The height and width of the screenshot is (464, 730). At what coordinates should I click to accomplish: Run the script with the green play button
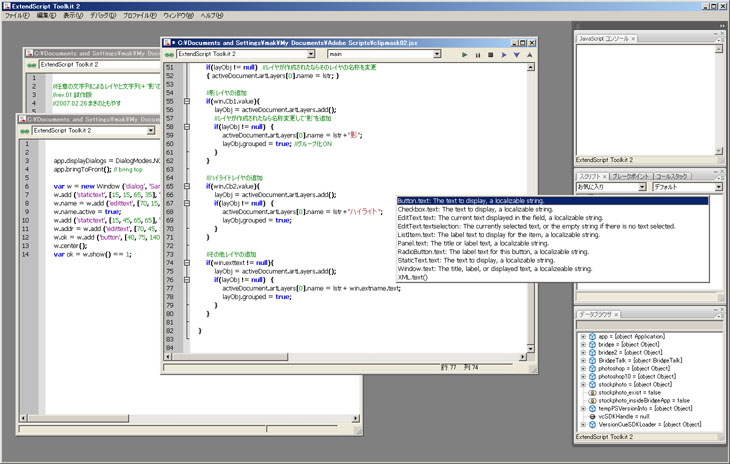pos(464,55)
